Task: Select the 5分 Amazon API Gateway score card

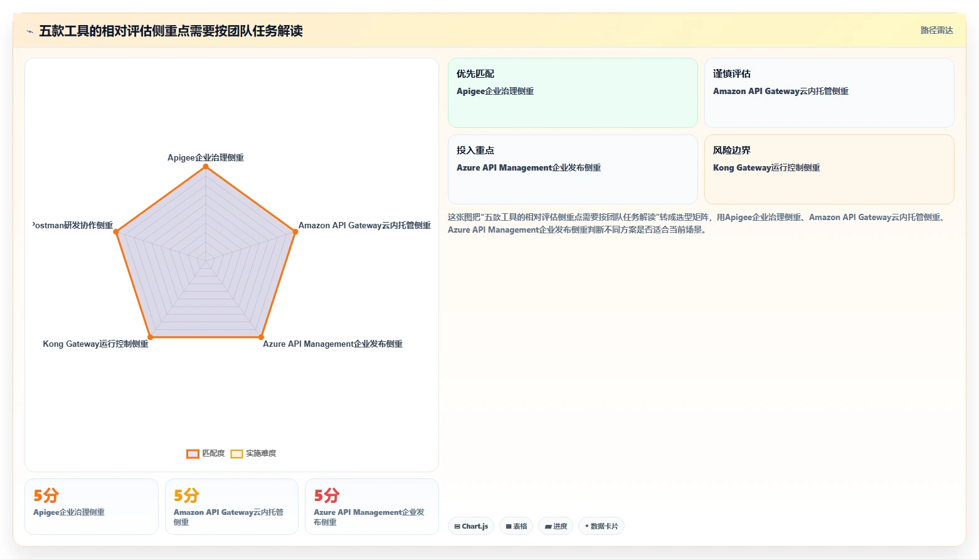Action: click(x=231, y=507)
